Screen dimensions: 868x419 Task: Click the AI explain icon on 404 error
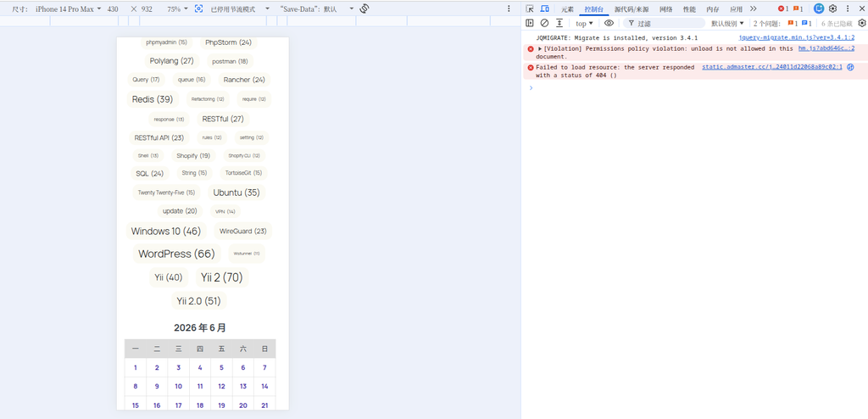point(851,67)
